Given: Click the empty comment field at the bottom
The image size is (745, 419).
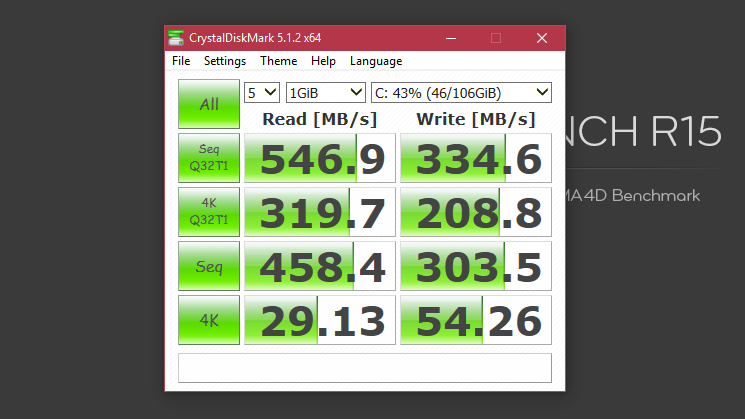Looking at the screenshot, I should [365, 368].
